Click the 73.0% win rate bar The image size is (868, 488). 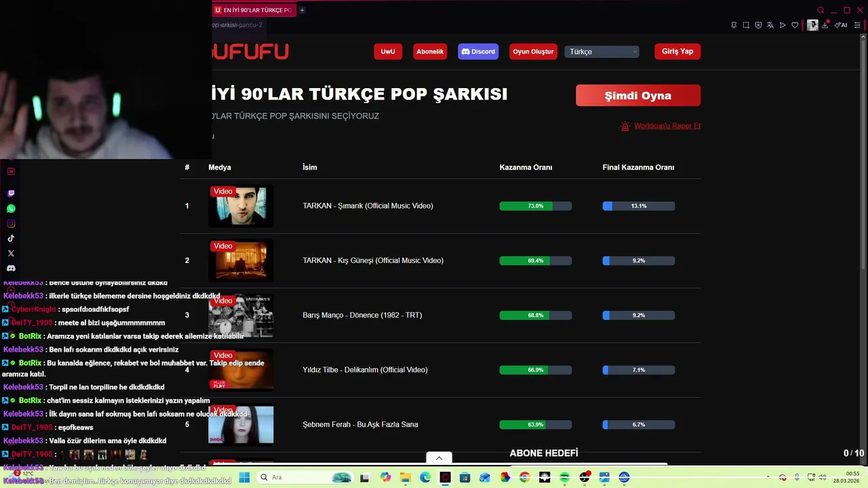pyautogui.click(x=536, y=206)
